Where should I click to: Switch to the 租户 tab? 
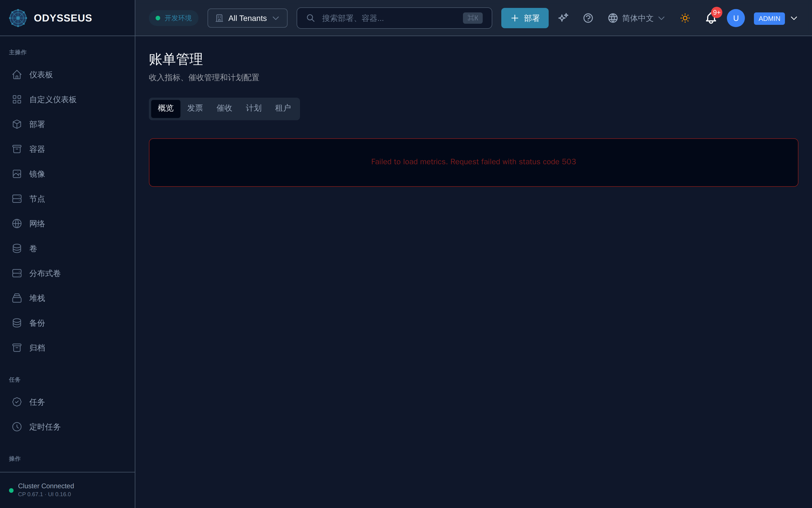283,109
